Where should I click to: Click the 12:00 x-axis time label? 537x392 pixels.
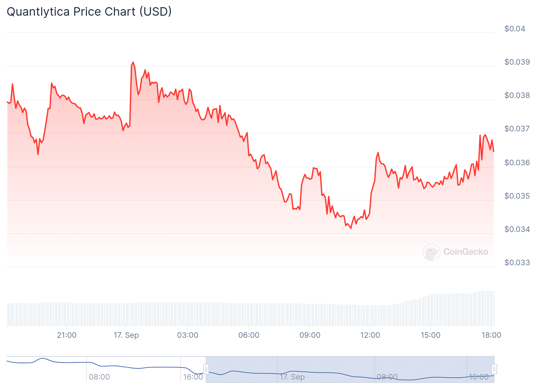(370, 335)
